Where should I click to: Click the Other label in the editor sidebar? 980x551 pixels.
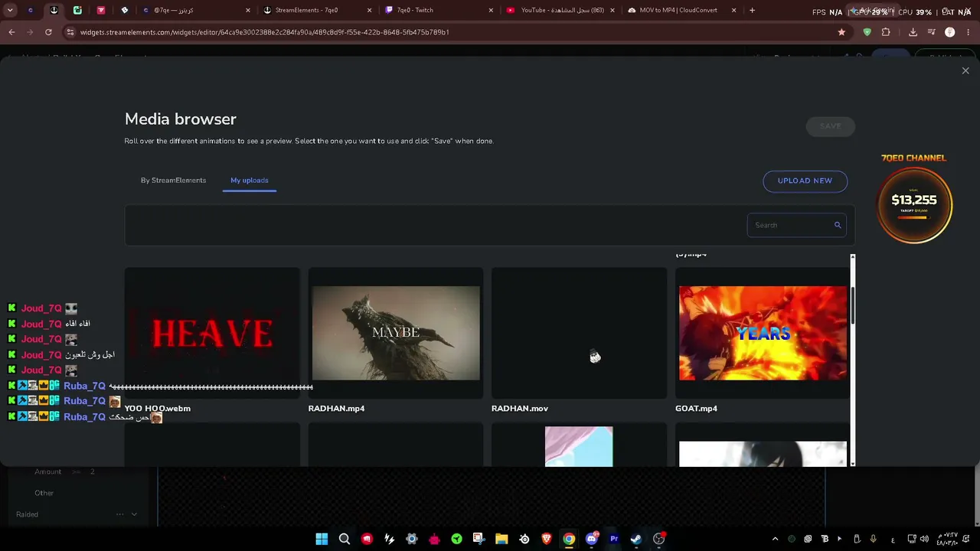44,493
